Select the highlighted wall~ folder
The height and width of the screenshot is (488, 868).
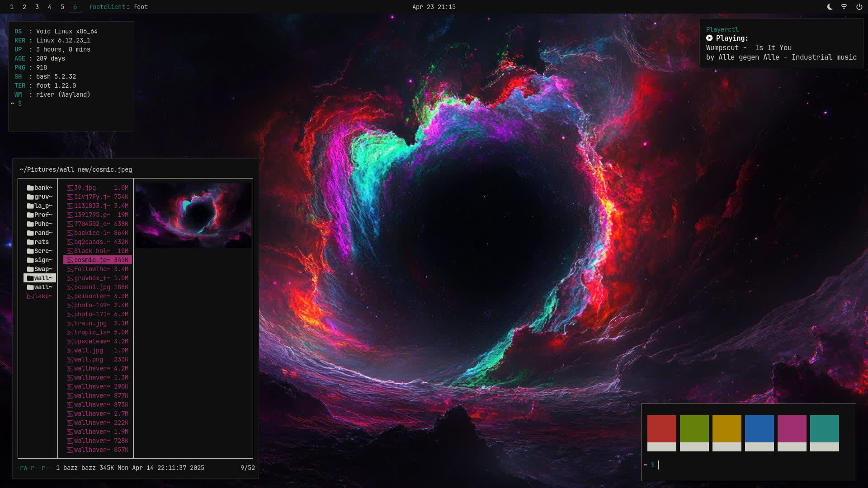click(40, 278)
